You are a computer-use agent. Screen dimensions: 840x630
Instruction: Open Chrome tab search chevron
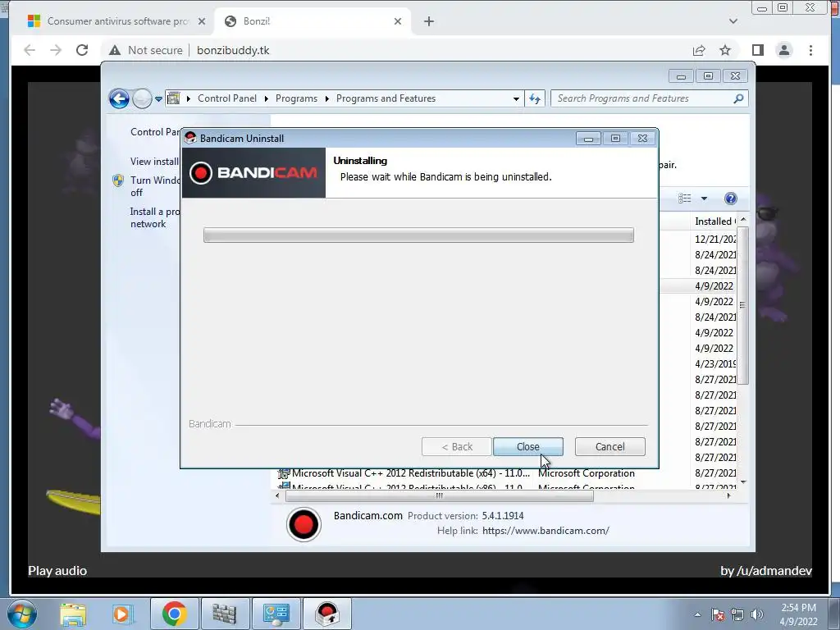point(733,21)
